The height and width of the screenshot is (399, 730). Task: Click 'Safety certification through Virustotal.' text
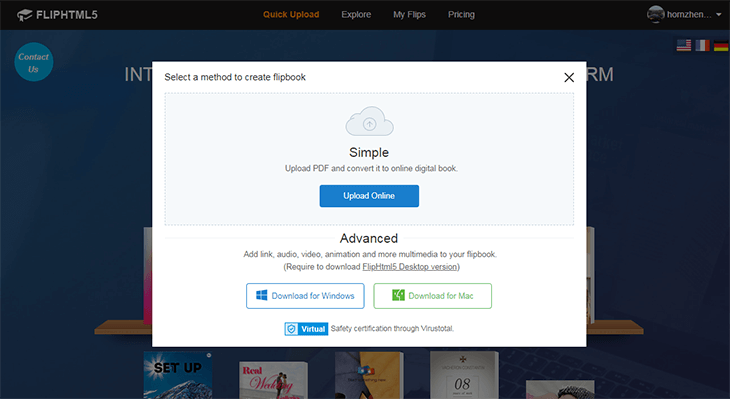point(392,329)
